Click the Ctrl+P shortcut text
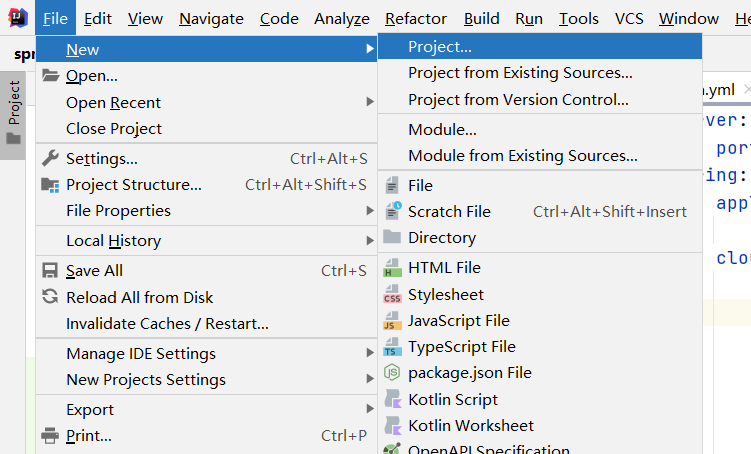 click(x=343, y=435)
